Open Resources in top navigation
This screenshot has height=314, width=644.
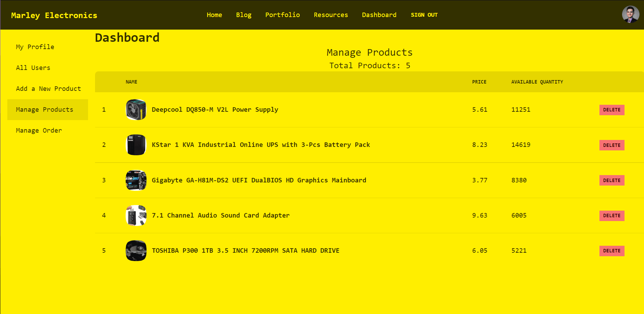(x=331, y=15)
